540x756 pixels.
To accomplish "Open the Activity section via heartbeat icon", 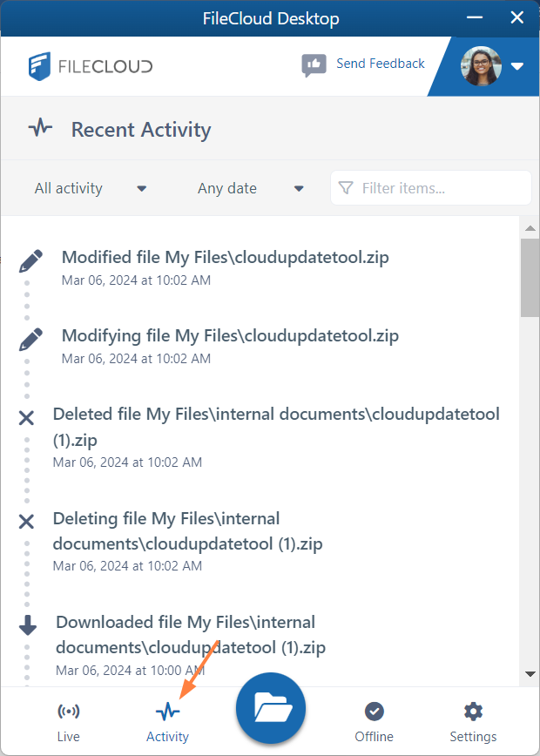I will (167, 710).
